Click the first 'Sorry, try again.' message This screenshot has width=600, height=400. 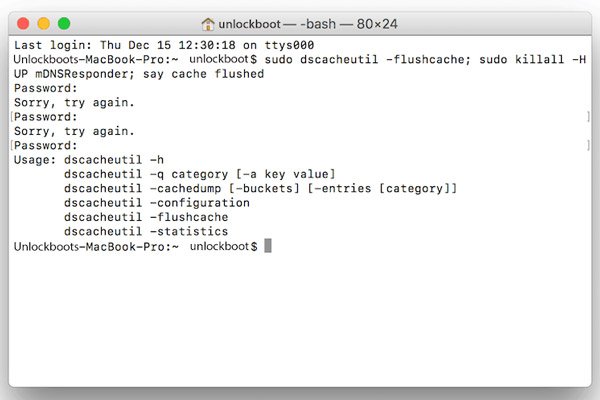(74, 103)
